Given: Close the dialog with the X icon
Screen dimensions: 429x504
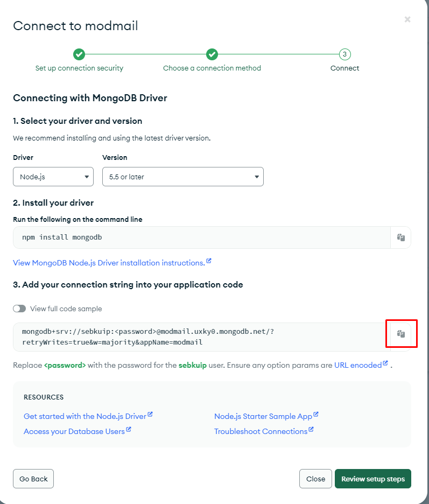Looking at the screenshot, I should click(x=407, y=19).
